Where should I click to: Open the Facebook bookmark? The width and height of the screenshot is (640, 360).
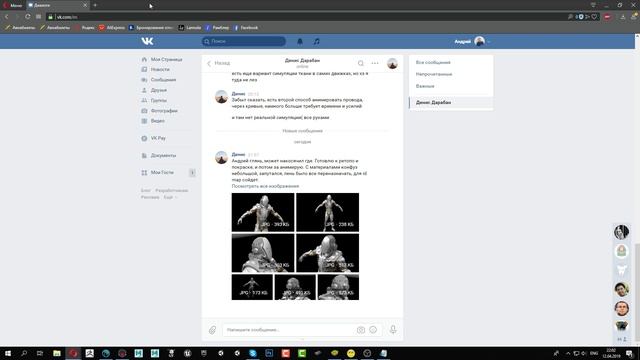pyautogui.click(x=246, y=28)
